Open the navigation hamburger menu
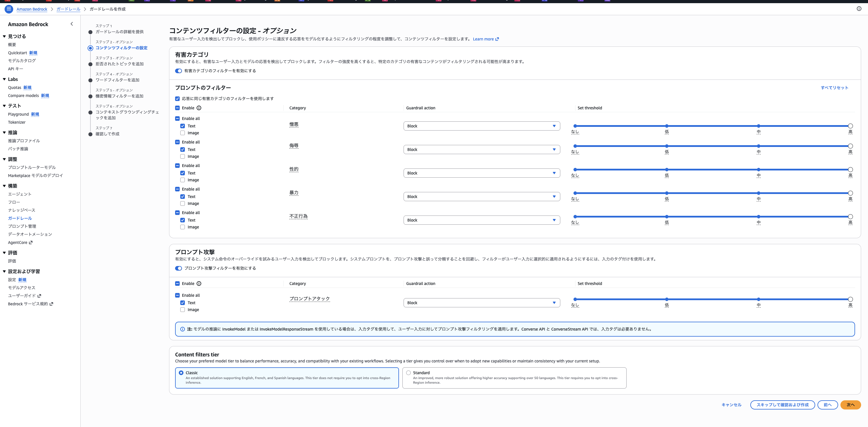Viewport: 868px width, 427px height. pos(9,9)
